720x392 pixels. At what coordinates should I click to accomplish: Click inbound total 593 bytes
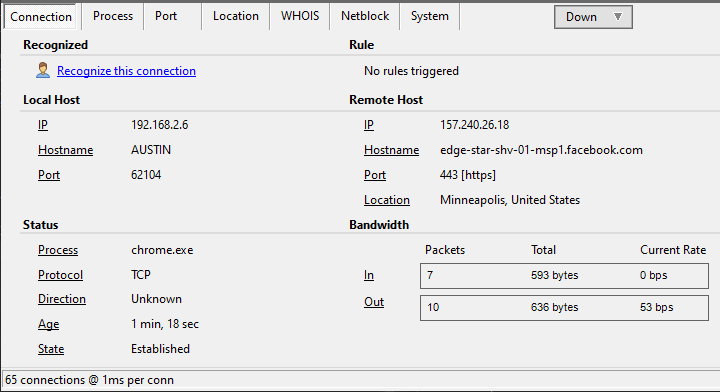tap(555, 275)
